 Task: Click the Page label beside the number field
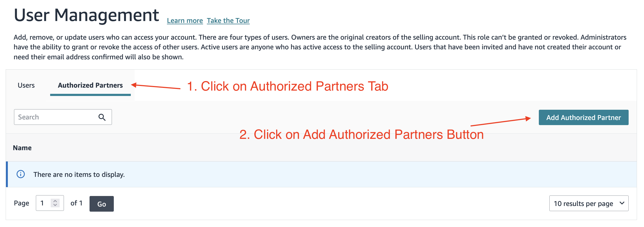pyautogui.click(x=22, y=203)
